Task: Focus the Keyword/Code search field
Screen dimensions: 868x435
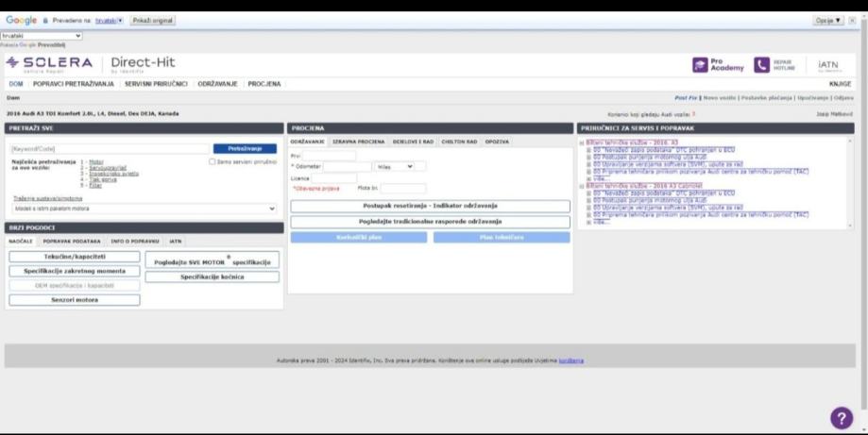Action: (111, 149)
